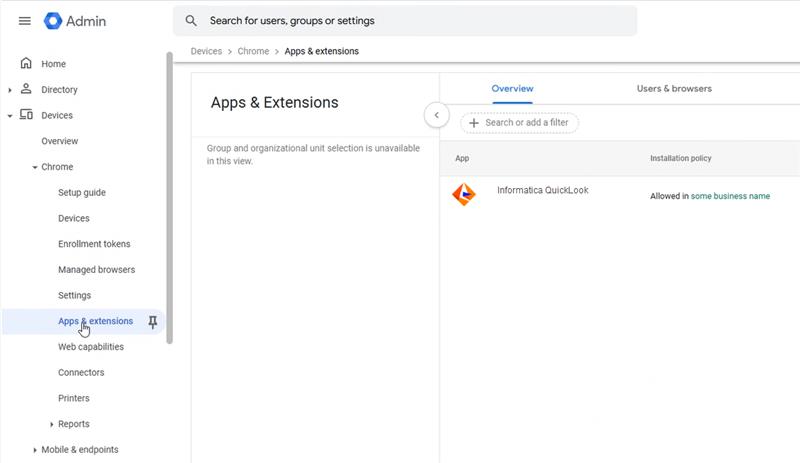Screen dimensions: 800x463
Task: Open the some business name link
Action: point(730,196)
